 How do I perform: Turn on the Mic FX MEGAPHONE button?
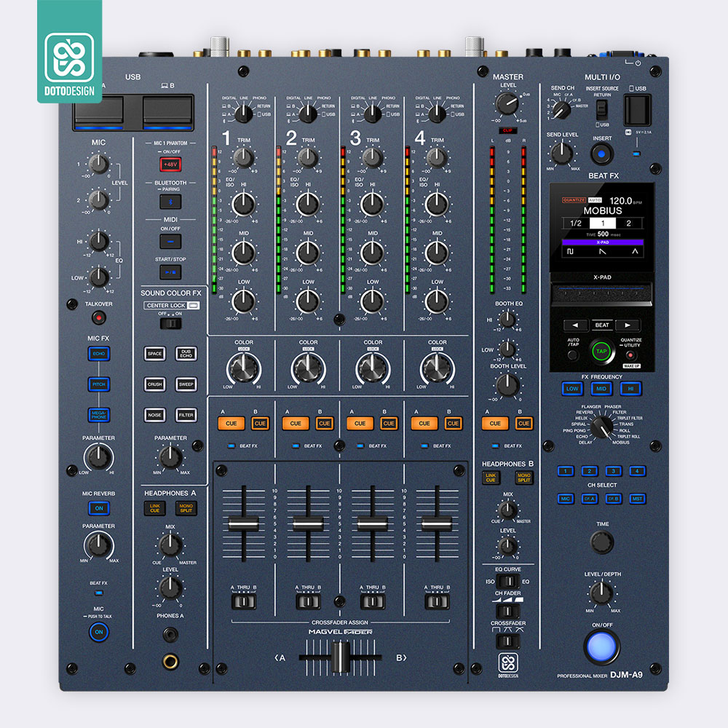99,415
